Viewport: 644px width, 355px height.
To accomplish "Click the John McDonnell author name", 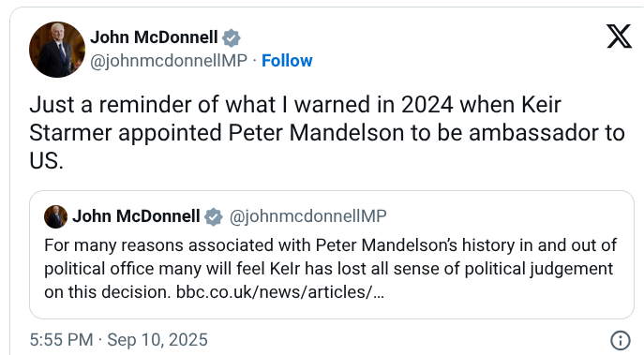I will [x=154, y=37].
